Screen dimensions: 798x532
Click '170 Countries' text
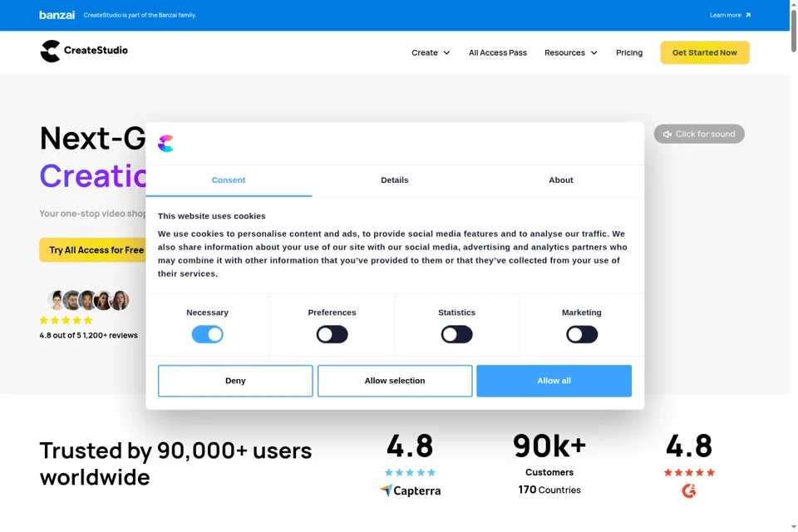click(549, 490)
